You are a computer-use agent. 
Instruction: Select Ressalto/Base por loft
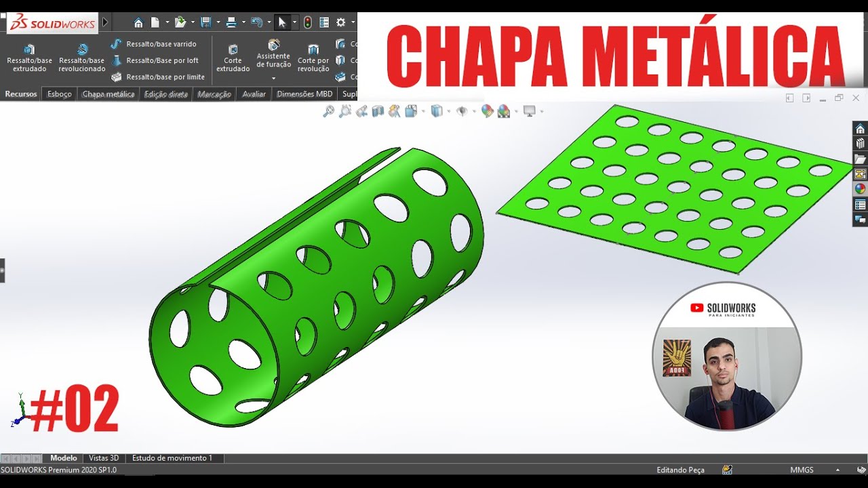(155, 60)
